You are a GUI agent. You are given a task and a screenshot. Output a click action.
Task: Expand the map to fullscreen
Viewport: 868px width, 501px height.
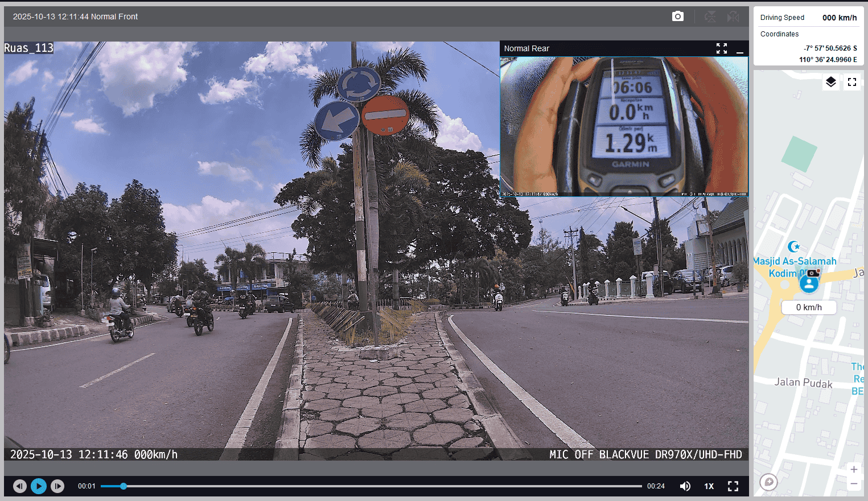851,82
